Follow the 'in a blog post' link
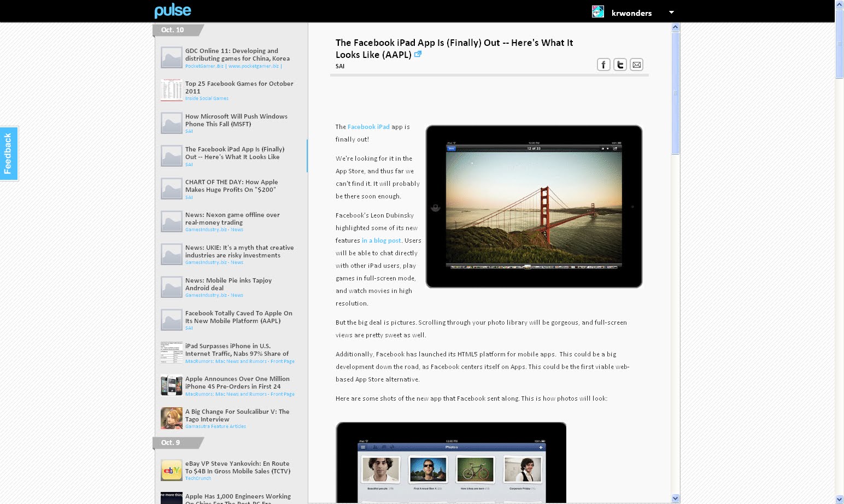 click(382, 241)
